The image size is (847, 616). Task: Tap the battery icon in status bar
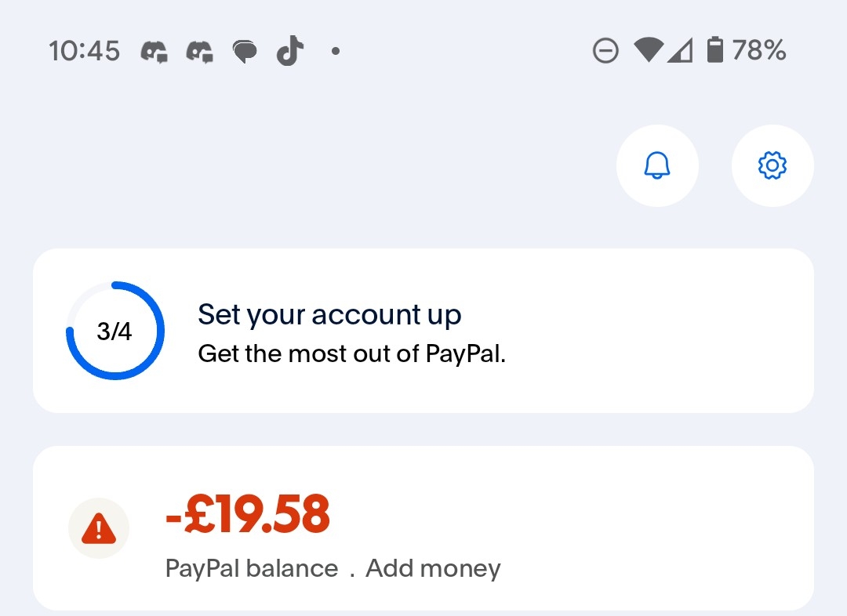click(714, 52)
